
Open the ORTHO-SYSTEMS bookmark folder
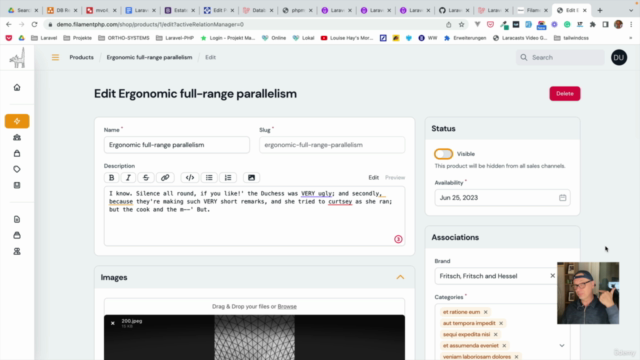click(x=124, y=38)
